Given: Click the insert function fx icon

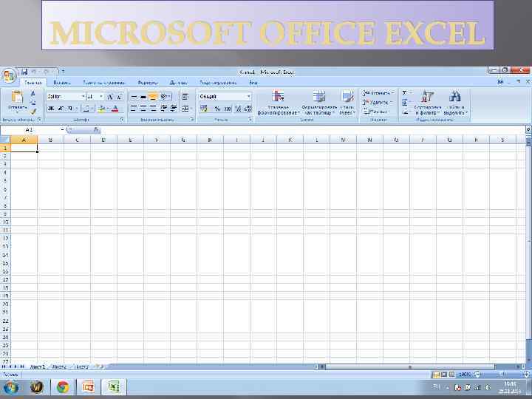Looking at the screenshot, I should coord(96,130).
